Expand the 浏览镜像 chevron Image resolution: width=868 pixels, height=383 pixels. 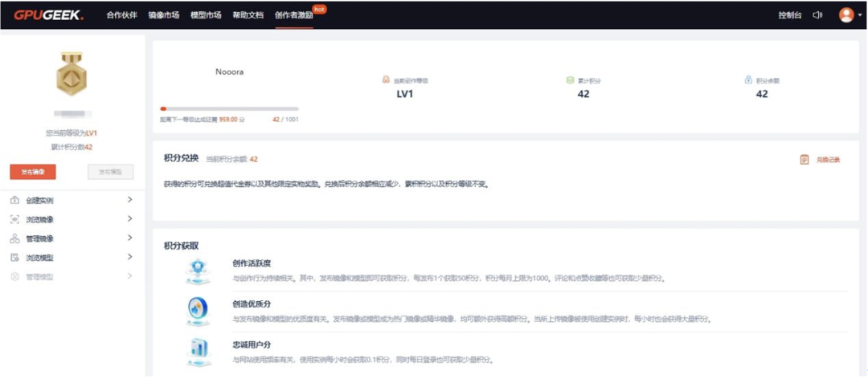coord(129,219)
